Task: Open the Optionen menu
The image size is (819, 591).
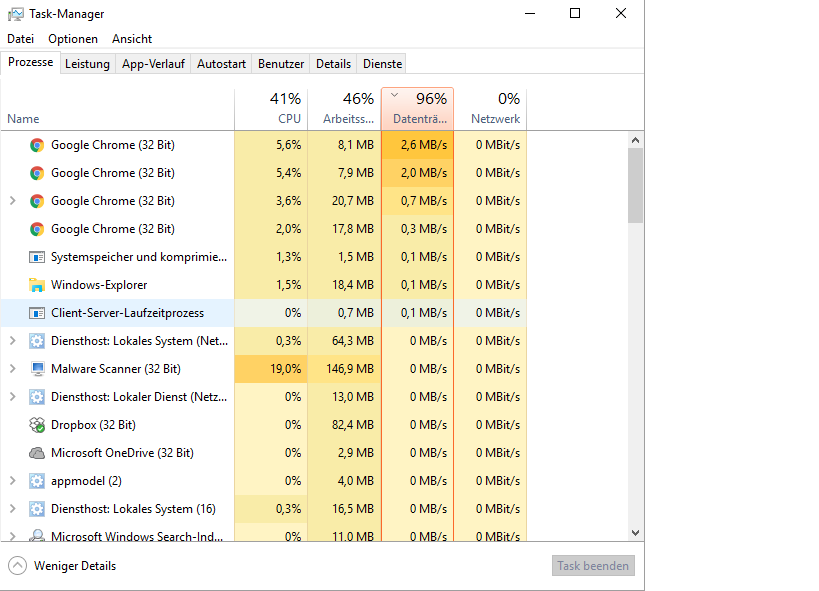Action: click(73, 39)
